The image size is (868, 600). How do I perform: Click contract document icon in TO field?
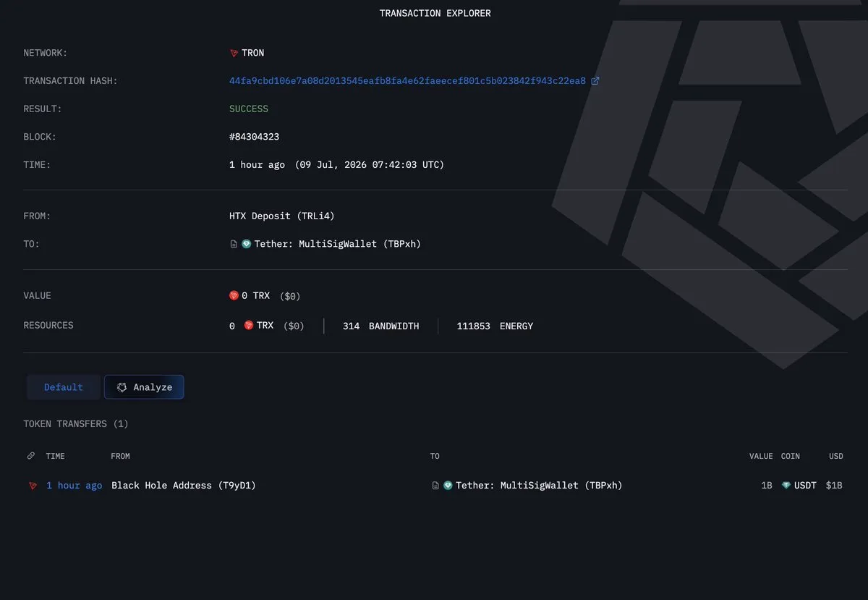234,244
